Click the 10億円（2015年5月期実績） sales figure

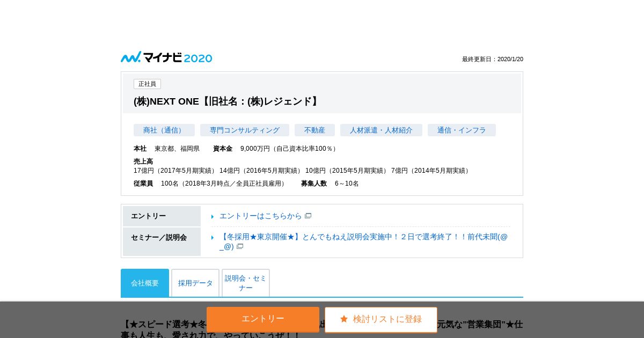click(x=347, y=171)
